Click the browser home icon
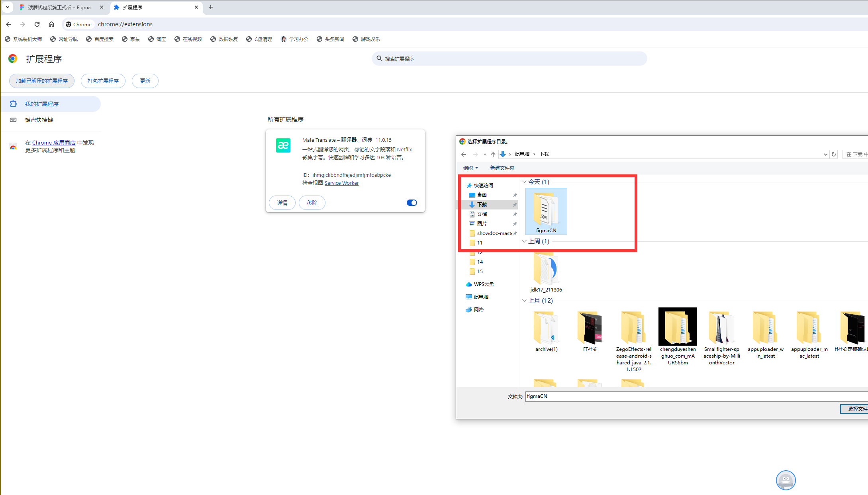 point(51,24)
